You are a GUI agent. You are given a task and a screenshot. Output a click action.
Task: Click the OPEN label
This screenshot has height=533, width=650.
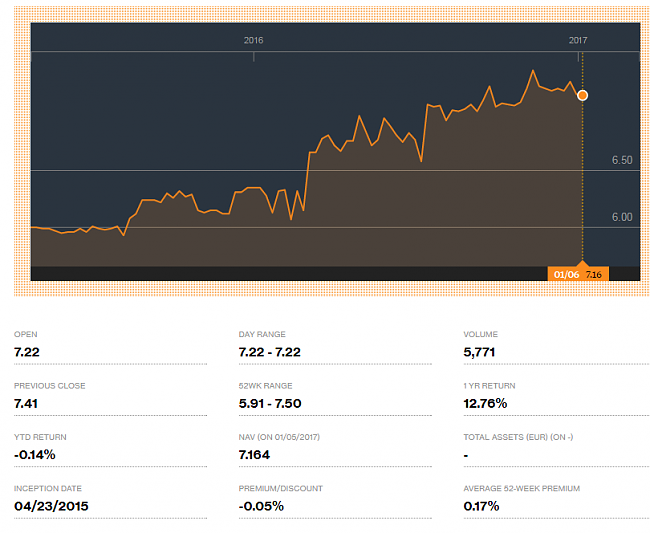(26, 334)
